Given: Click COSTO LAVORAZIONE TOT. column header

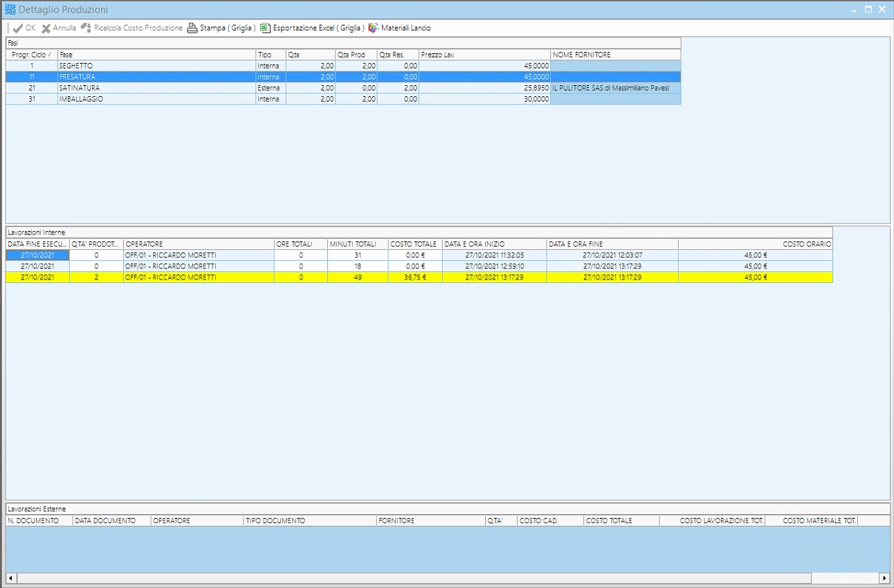Looking at the screenshot, I should (712, 521).
